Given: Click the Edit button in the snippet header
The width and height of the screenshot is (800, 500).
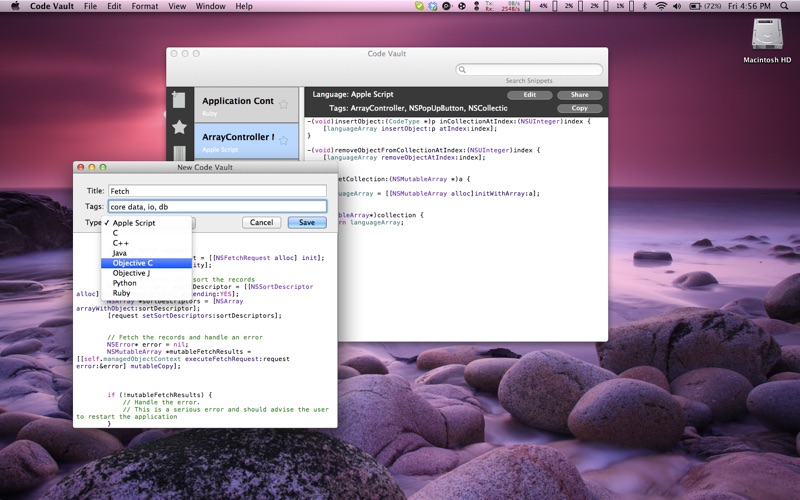Looking at the screenshot, I should (530, 95).
